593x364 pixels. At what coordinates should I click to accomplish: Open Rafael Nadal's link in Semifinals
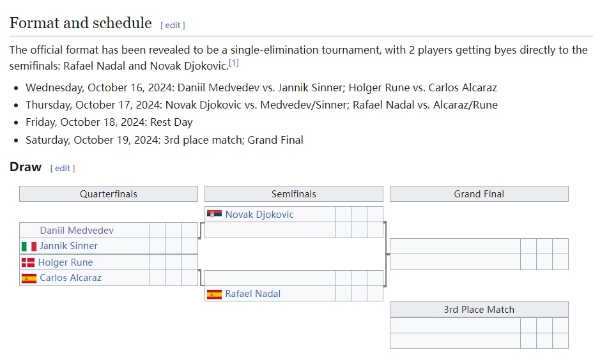(253, 294)
